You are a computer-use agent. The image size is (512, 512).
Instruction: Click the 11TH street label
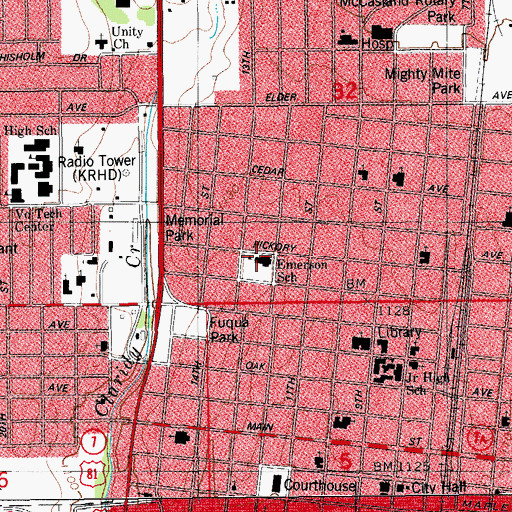click(291, 389)
